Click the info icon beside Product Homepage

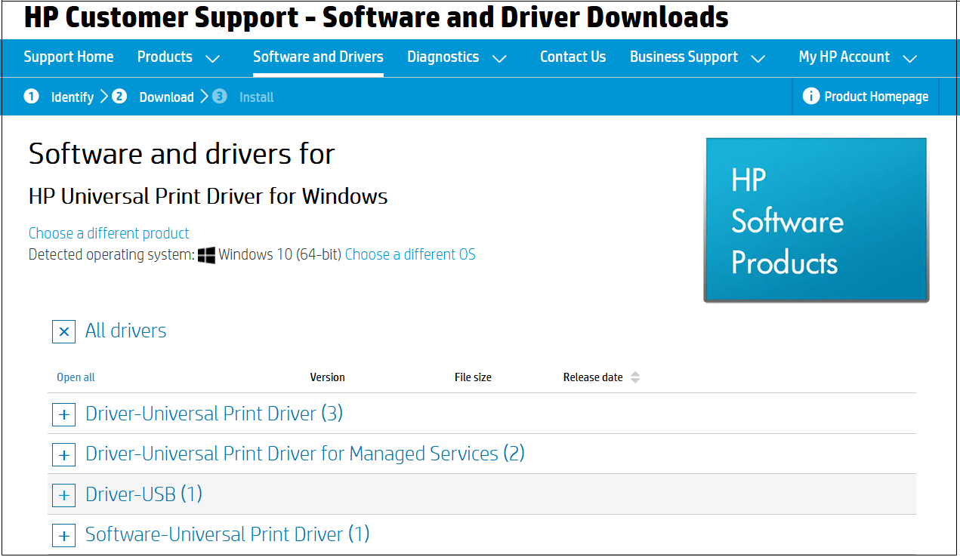[810, 97]
